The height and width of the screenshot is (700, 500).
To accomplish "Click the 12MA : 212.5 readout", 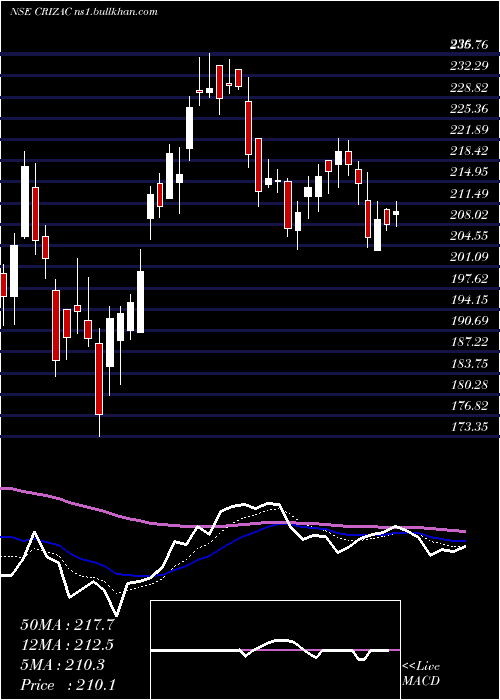I will (x=67, y=645).
